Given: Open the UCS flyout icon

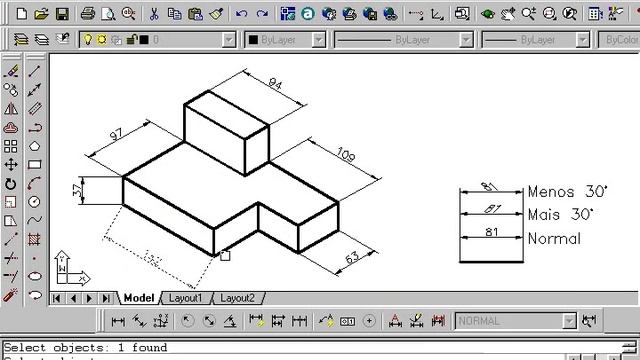Looking at the screenshot, I should click(x=437, y=14).
